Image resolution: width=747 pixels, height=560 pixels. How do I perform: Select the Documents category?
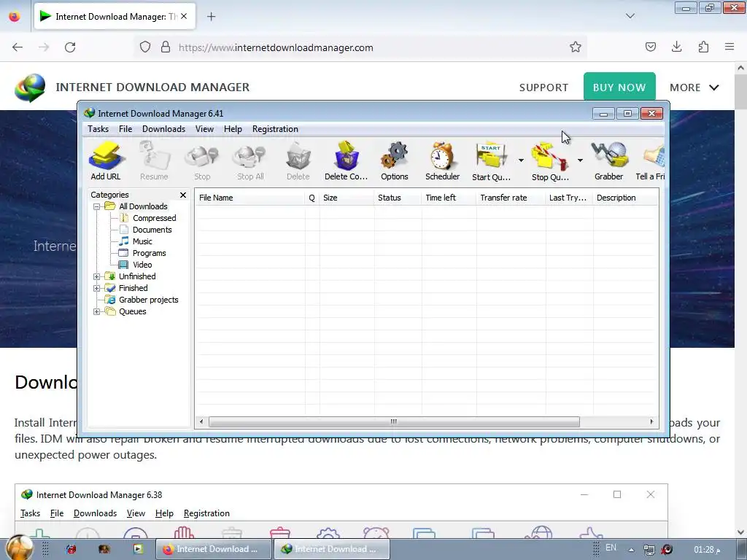pyautogui.click(x=152, y=230)
